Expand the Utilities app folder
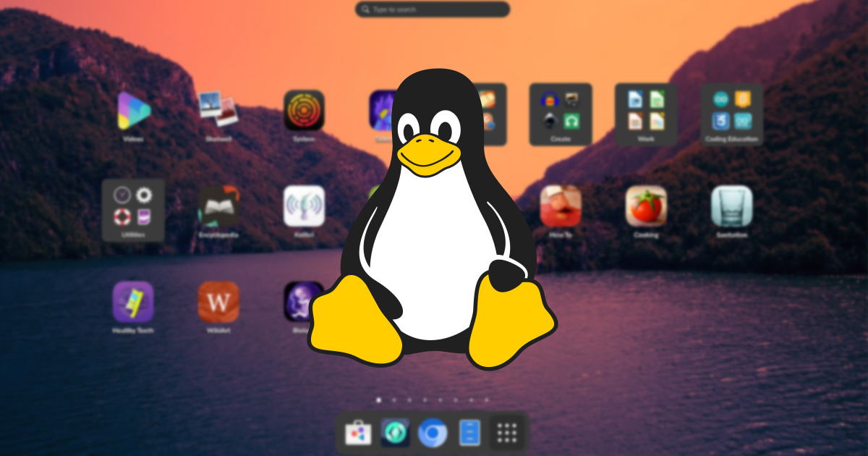Screen dimensions: 868x456 133,210
